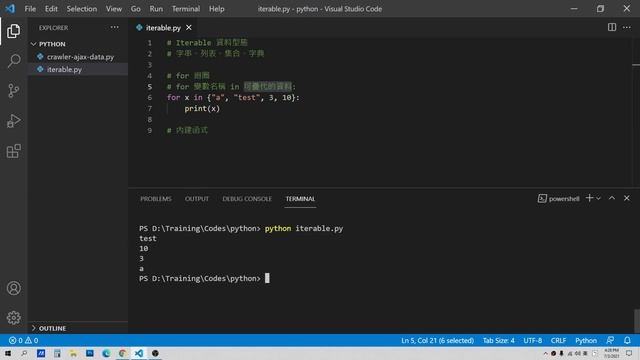Close the terminal panel
Viewport: 640px width, 360px height.
(627, 198)
